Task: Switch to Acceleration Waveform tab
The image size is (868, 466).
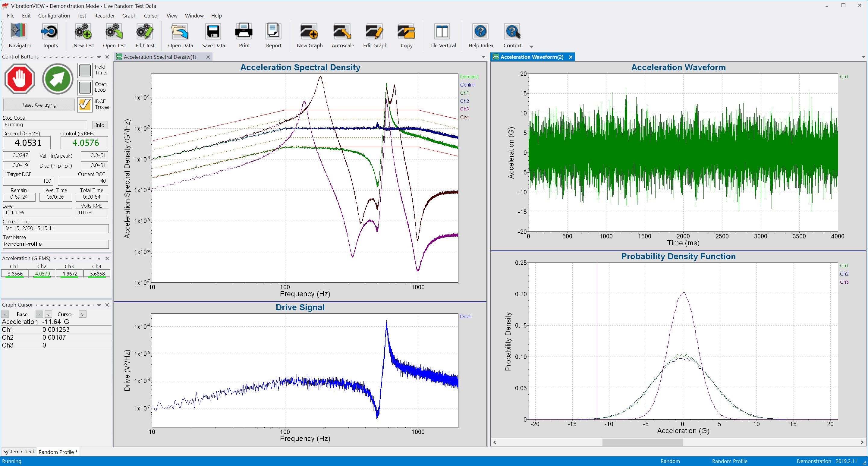Action: [x=531, y=57]
